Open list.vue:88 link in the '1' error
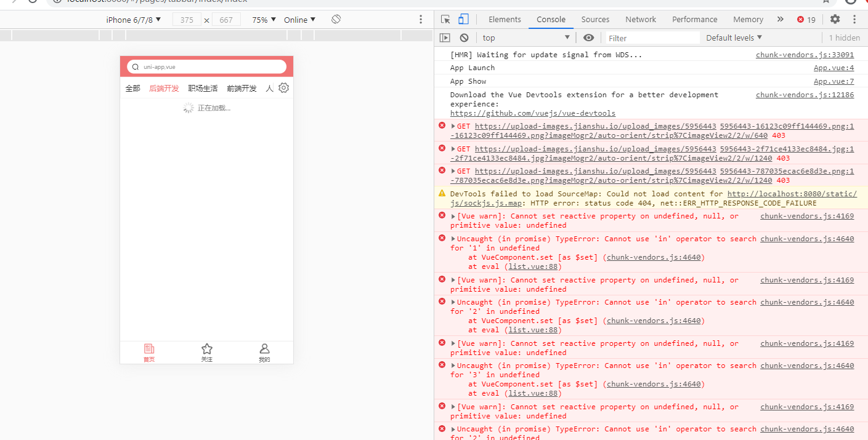The width and height of the screenshot is (868, 440). click(x=533, y=266)
